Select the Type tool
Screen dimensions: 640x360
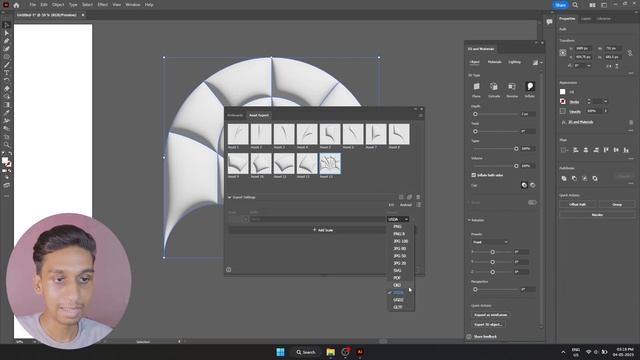[7, 73]
